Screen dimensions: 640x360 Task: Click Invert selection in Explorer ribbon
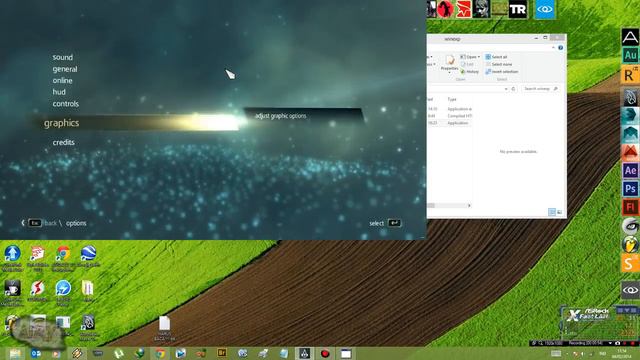click(502, 71)
